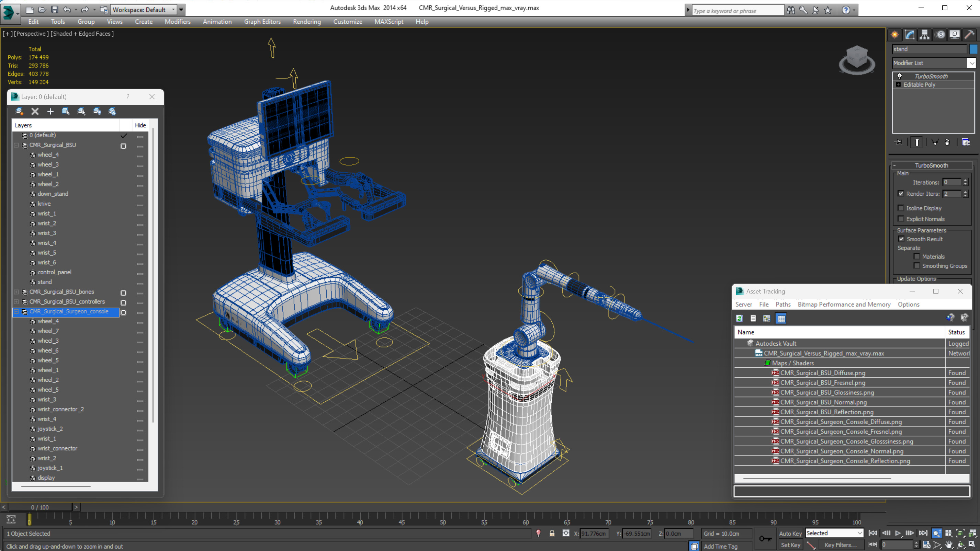This screenshot has width=980, height=551.
Task: Click the Delete layer X icon
Action: (x=35, y=112)
